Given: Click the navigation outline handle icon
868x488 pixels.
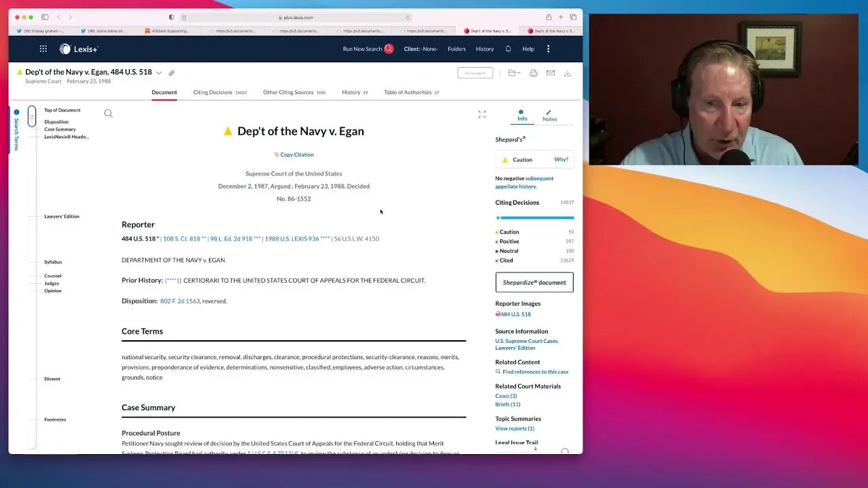Looking at the screenshot, I should (x=31, y=117).
